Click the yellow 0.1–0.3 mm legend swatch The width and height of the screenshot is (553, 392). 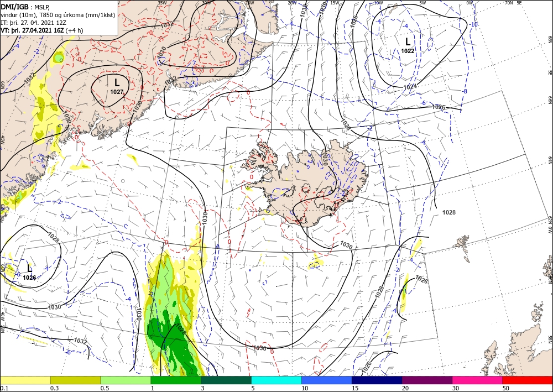click(x=25, y=380)
